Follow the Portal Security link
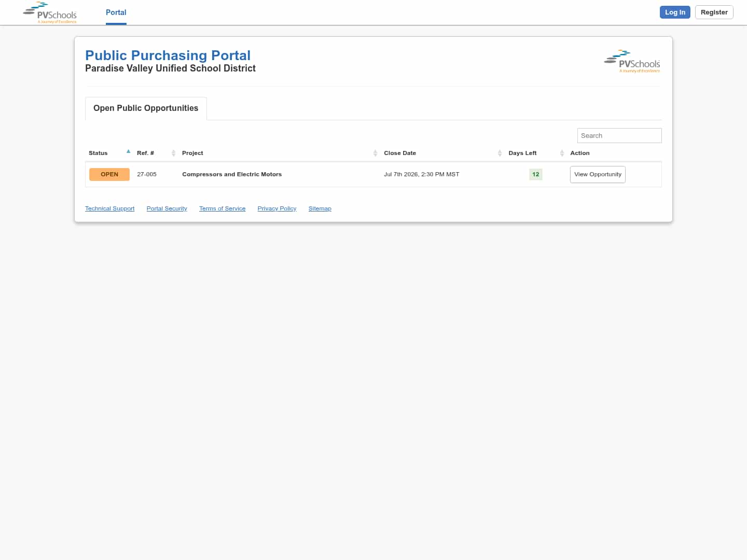The image size is (747, 560). point(167,208)
